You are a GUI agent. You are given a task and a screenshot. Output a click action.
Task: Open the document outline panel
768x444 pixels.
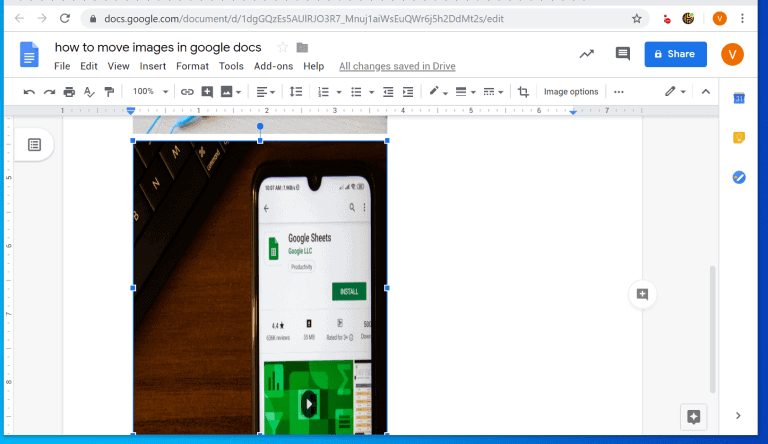(x=34, y=145)
